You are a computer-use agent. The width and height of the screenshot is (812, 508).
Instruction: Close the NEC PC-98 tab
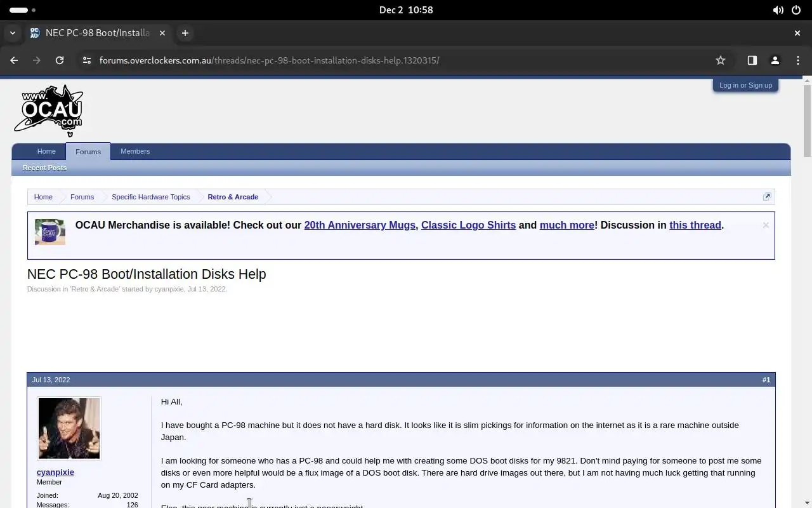tap(162, 33)
